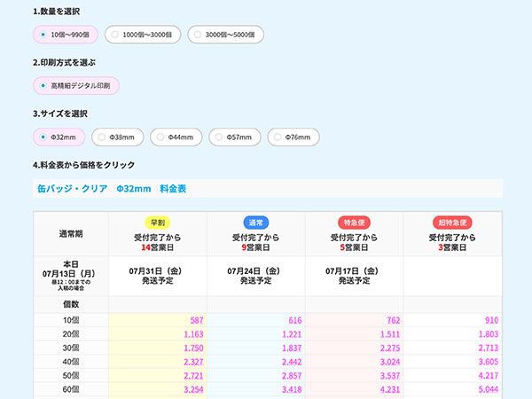Click price 4,217 for 50個 super express
This screenshot has width=532, height=399.
click(489, 376)
